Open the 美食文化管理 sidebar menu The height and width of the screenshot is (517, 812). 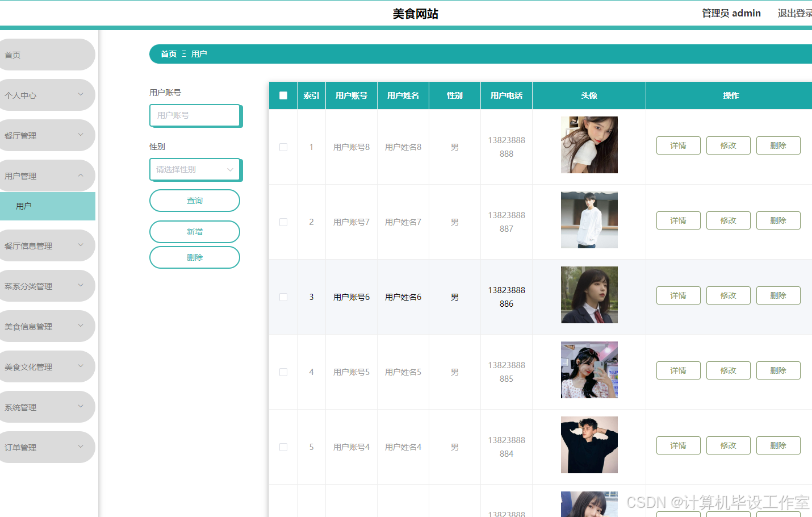(47, 366)
